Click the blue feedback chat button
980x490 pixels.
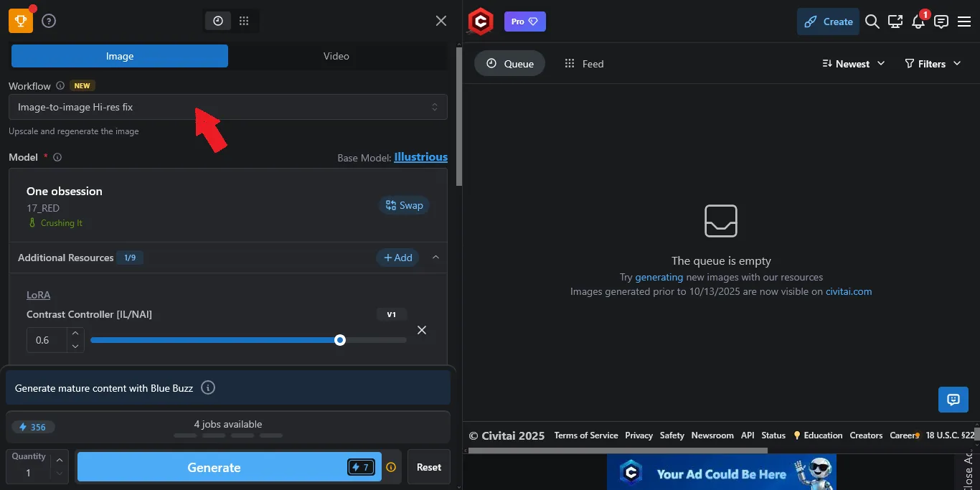(953, 400)
